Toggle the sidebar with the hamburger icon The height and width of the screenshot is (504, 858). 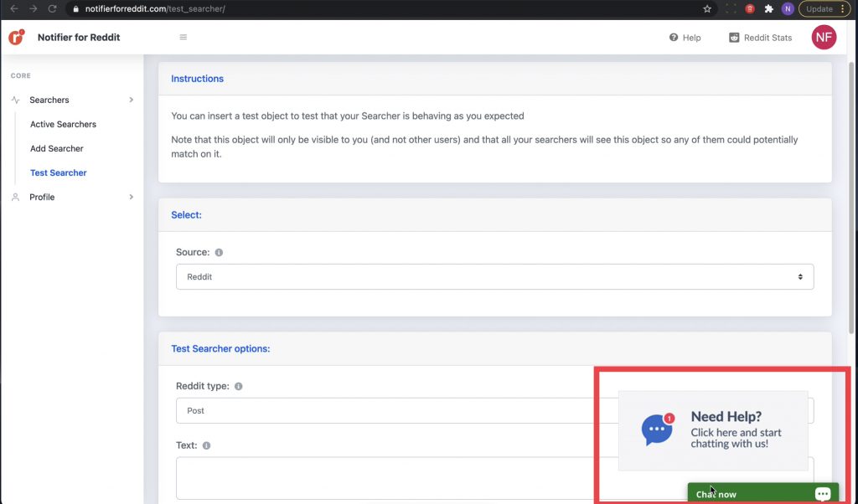tap(183, 37)
